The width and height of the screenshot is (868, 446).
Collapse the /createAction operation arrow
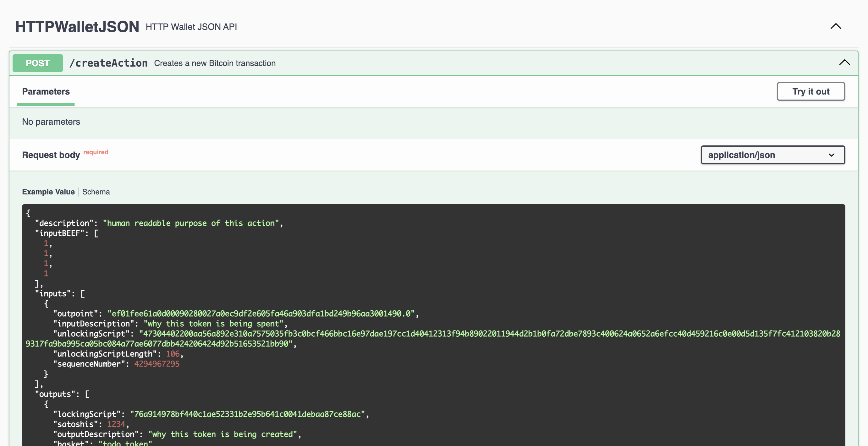click(844, 63)
